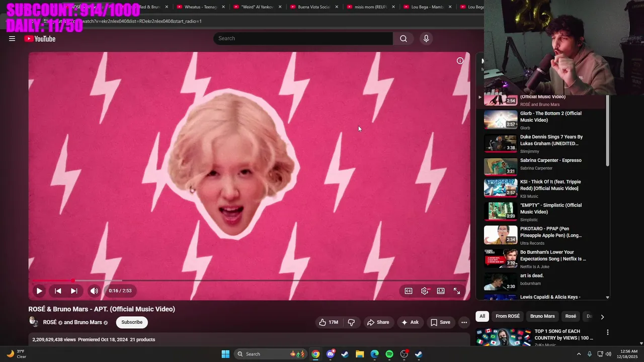The image size is (644, 362).
Task: Select the All filter chip
Action: point(482,316)
